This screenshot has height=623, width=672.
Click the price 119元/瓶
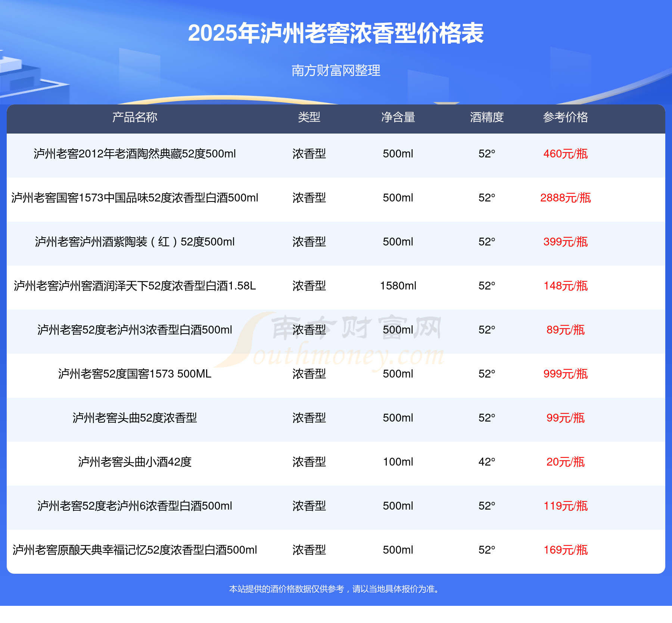(x=566, y=506)
